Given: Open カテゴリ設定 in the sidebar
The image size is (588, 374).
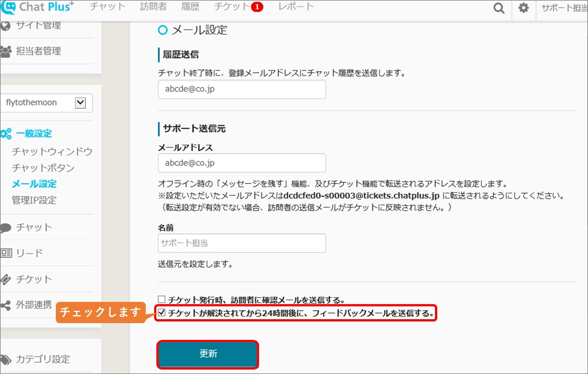Looking at the screenshot, I should pyautogui.click(x=43, y=359).
